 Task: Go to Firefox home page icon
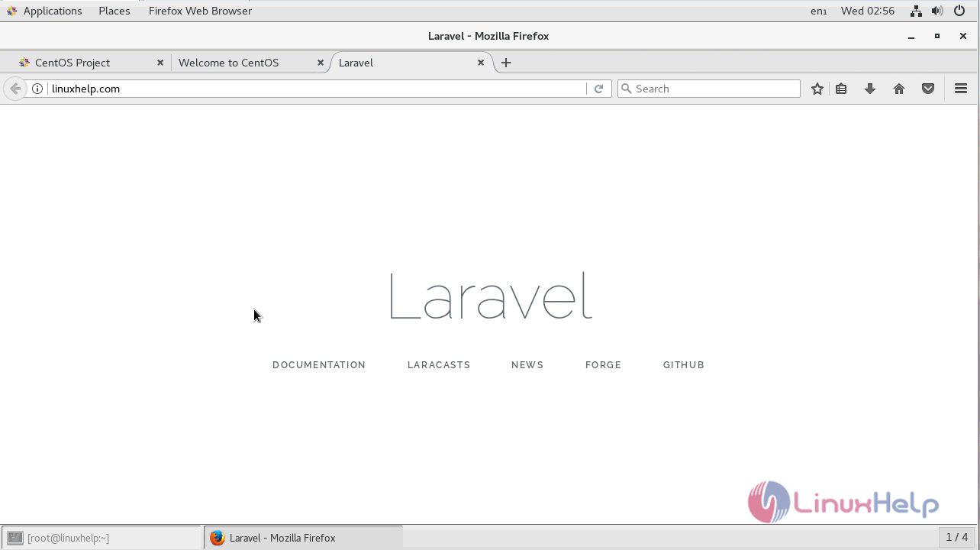(899, 89)
